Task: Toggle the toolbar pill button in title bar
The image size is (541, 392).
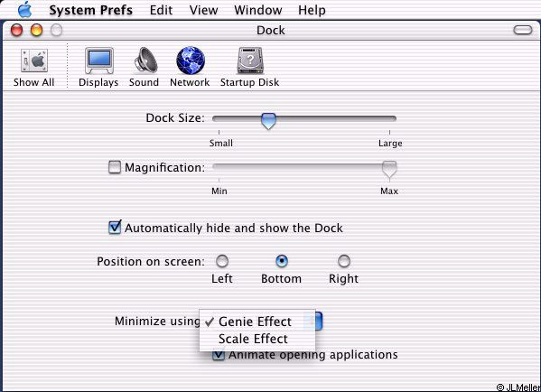Action: click(x=522, y=30)
